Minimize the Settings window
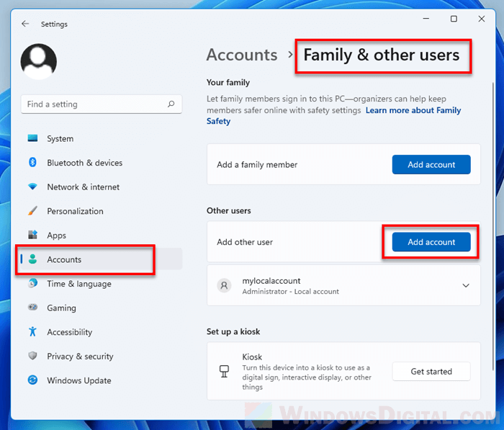 click(426, 19)
